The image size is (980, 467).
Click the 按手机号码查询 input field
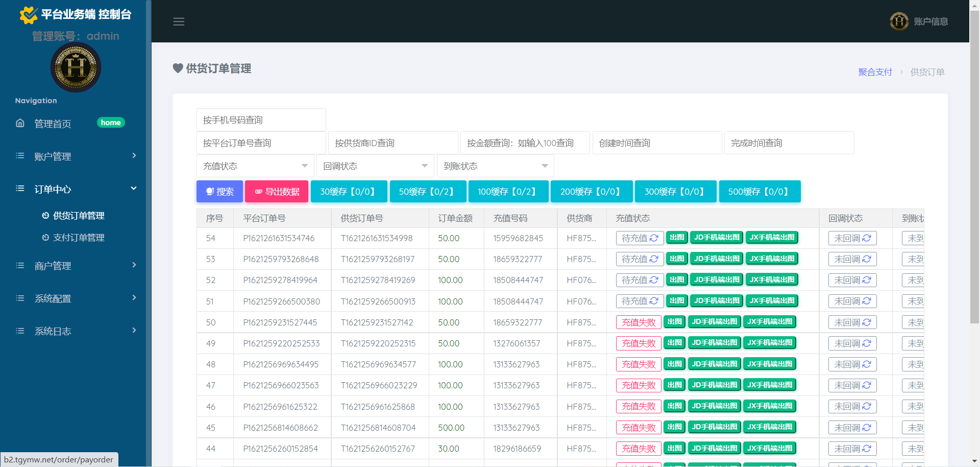pos(261,120)
